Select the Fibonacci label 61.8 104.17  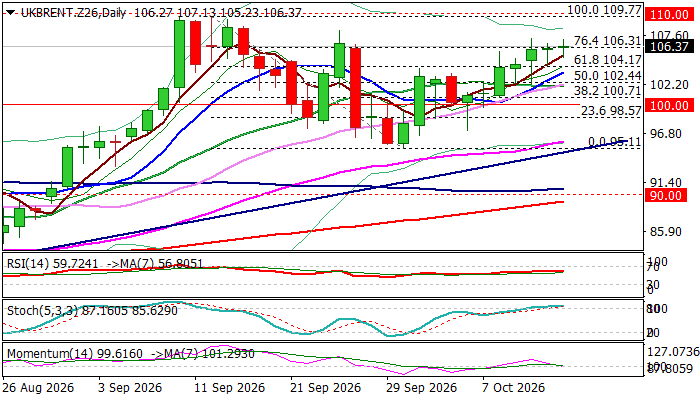pyautogui.click(x=608, y=59)
